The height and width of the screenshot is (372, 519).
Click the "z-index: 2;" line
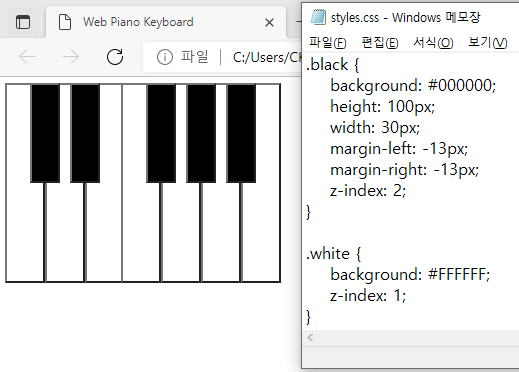coord(368,191)
